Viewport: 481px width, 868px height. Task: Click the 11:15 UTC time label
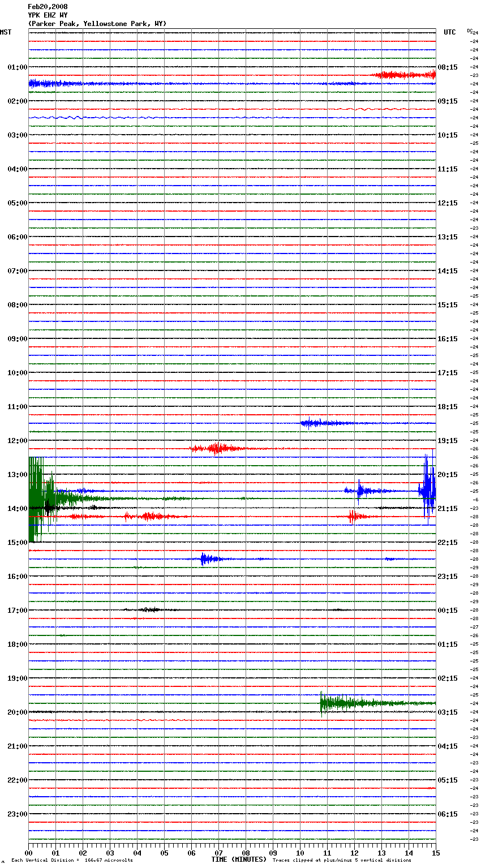click(x=448, y=169)
